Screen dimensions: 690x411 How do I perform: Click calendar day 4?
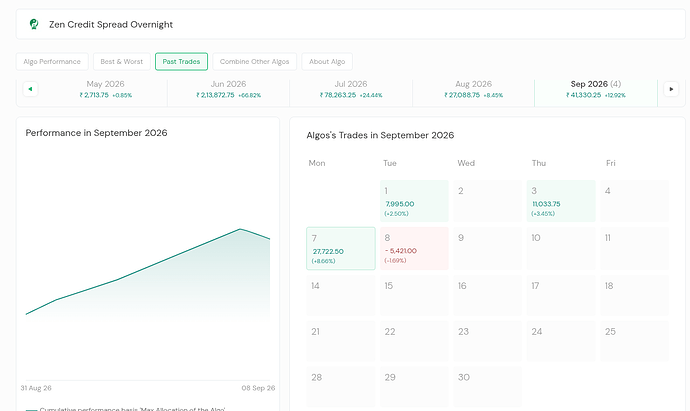coord(635,201)
